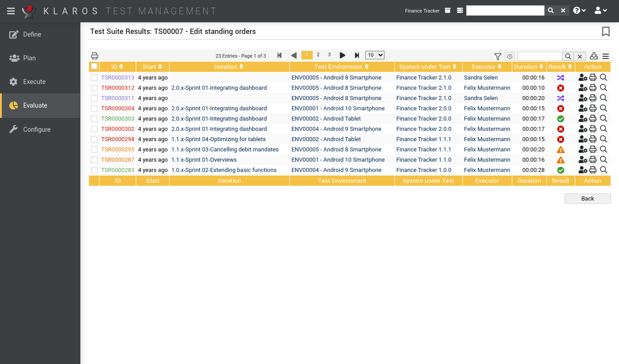Open details magnifier for TSR0000303
This screenshot has width=619, height=364.
coord(603,118)
